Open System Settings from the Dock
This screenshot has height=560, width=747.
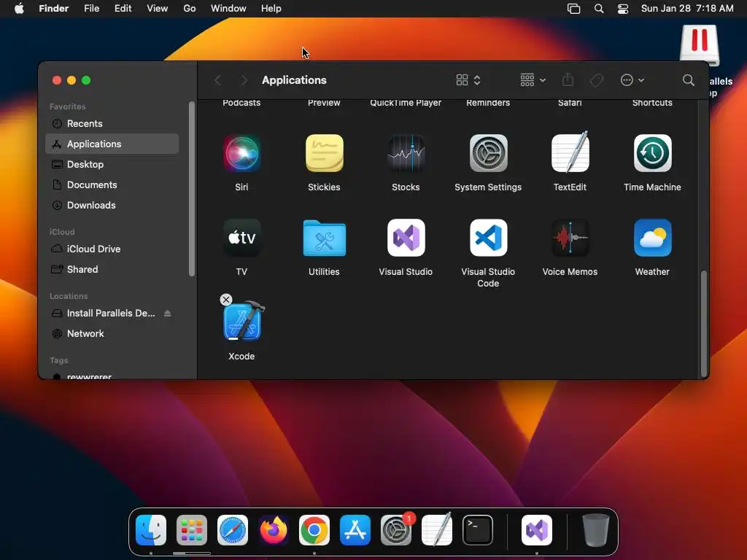pos(396,530)
